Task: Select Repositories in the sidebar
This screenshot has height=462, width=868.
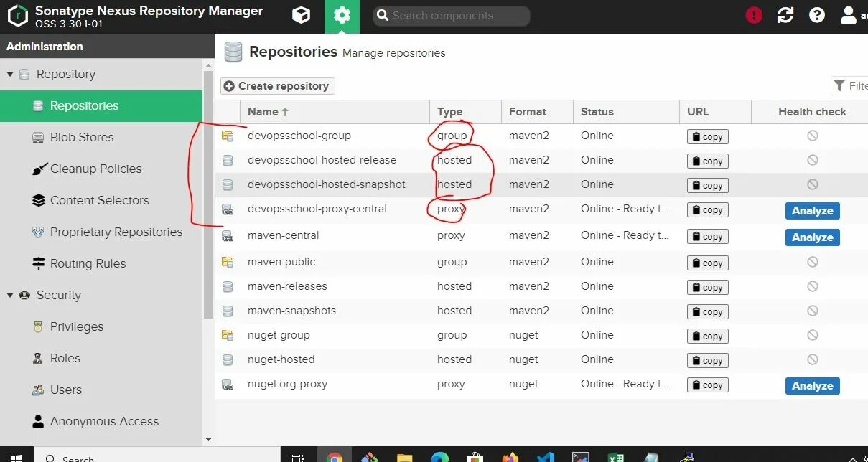Action: click(101, 106)
